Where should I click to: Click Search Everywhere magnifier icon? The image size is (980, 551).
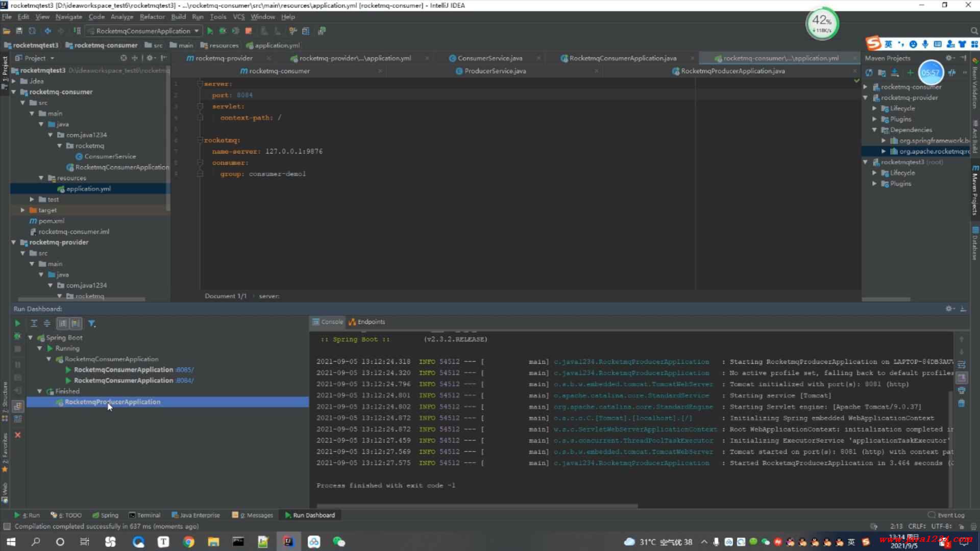coord(973,31)
